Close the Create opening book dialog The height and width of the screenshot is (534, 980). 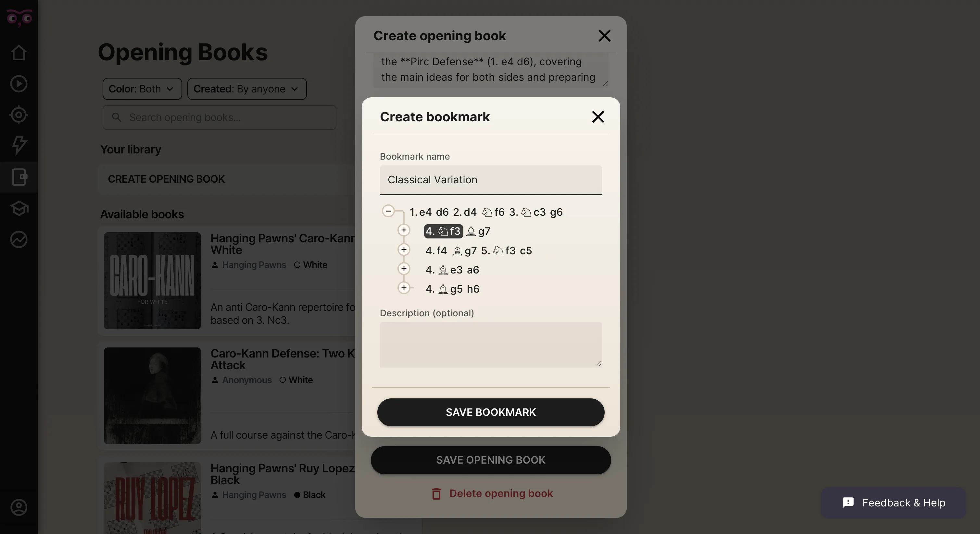(604, 36)
